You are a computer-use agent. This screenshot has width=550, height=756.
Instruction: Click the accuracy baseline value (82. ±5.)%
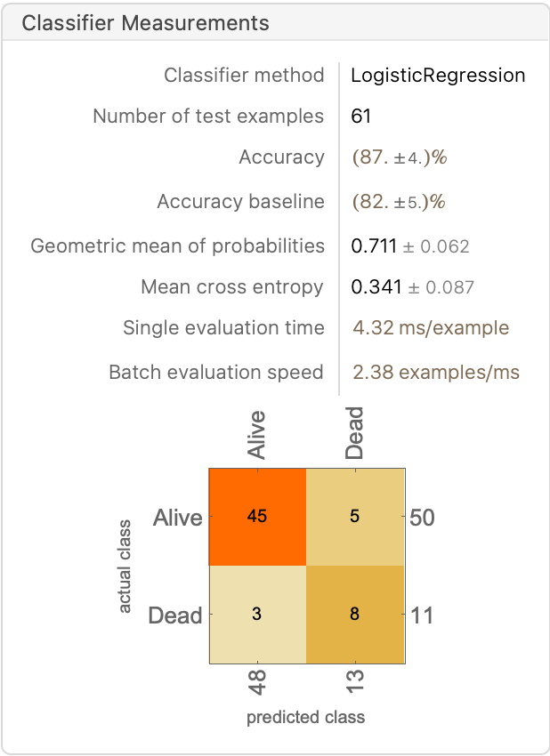[x=399, y=202]
